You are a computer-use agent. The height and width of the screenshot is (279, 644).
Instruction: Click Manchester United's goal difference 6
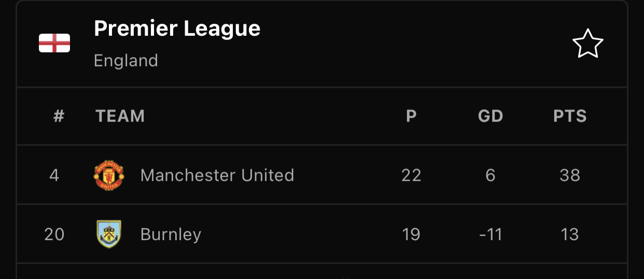(491, 175)
